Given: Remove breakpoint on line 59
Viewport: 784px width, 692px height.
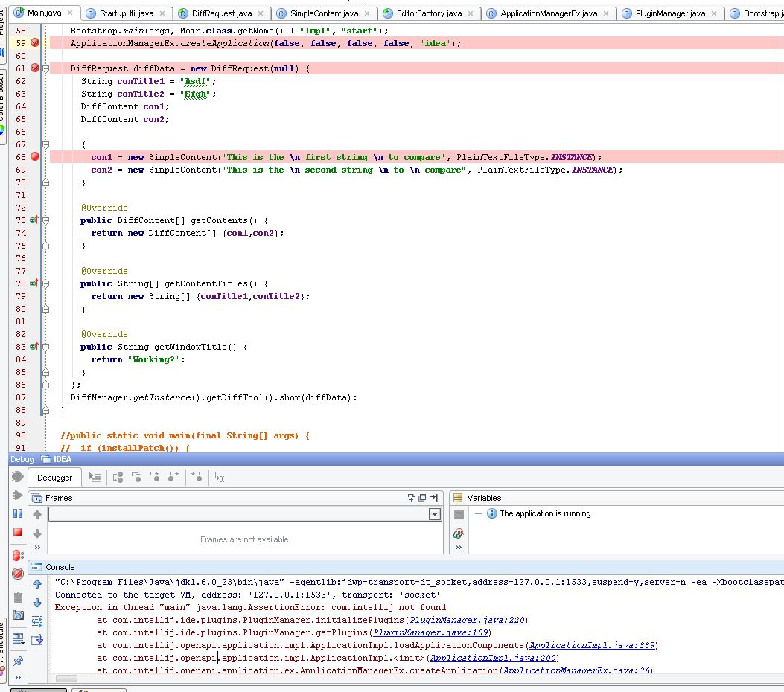Looking at the screenshot, I should (35, 42).
